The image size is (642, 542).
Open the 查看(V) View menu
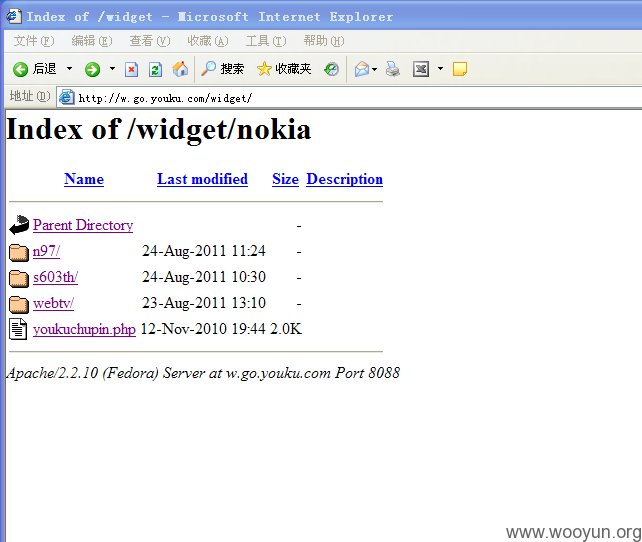150,41
